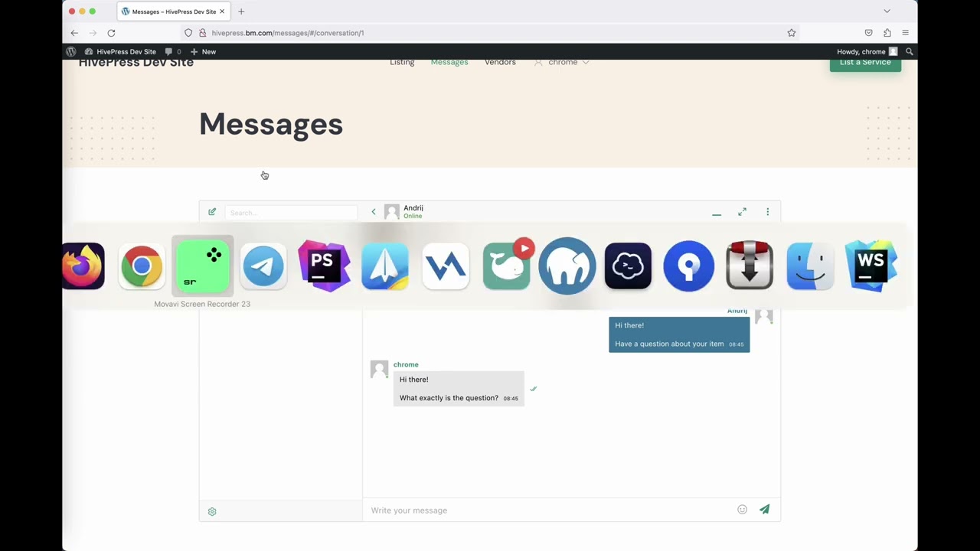Open a new browser tab

(x=241, y=11)
